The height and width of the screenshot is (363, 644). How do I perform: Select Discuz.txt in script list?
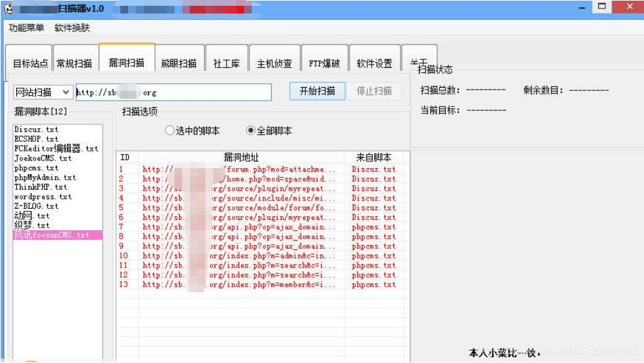click(57, 130)
